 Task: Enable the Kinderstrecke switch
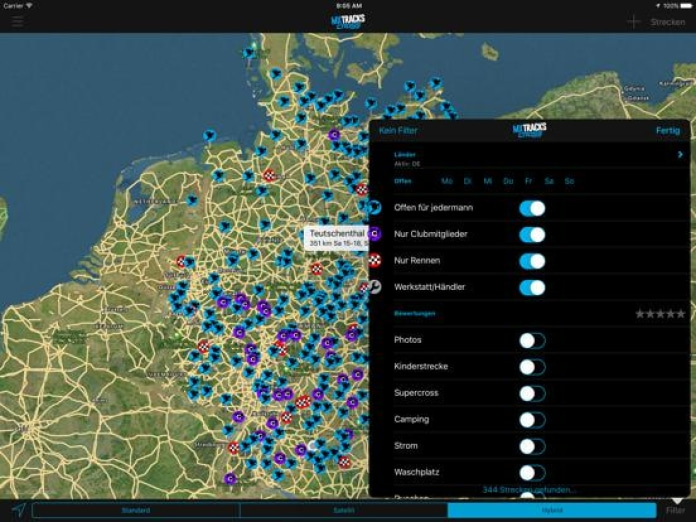532,367
